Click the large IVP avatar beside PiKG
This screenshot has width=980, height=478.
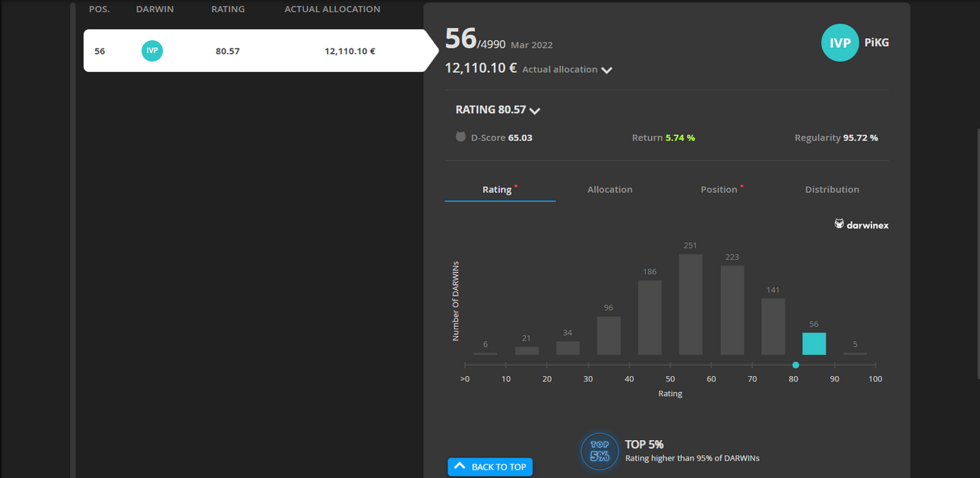(840, 43)
